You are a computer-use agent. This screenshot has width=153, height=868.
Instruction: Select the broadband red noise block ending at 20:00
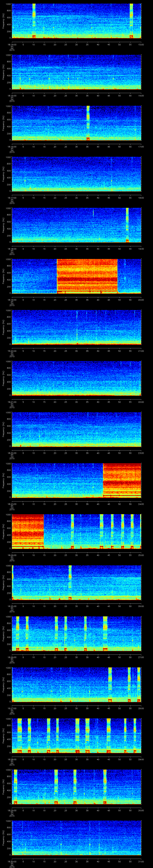(x=87, y=276)
